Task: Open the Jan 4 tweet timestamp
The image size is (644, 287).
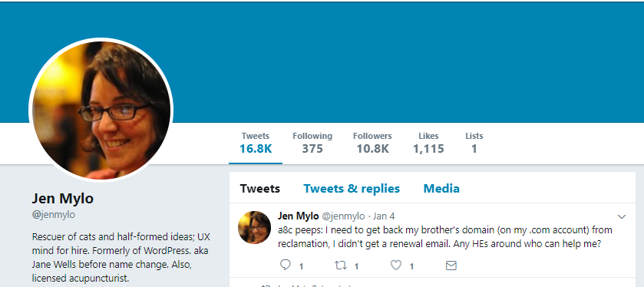Action: 384,216
